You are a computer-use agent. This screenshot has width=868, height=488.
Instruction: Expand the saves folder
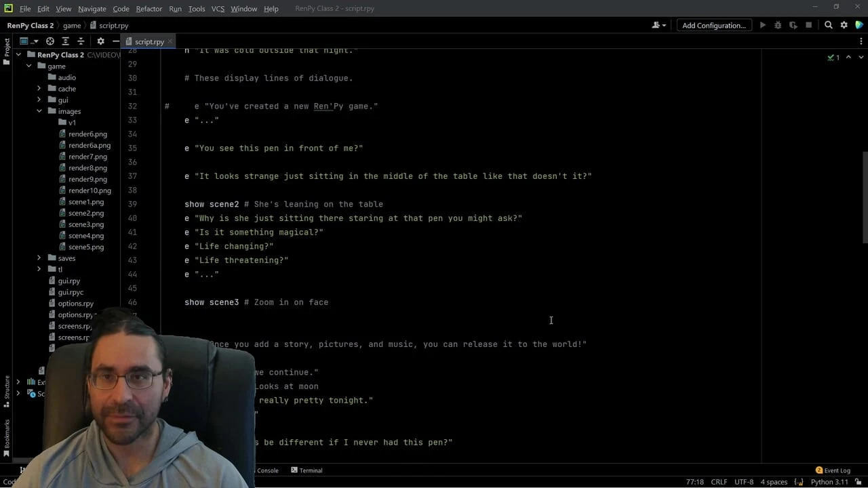coord(39,258)
